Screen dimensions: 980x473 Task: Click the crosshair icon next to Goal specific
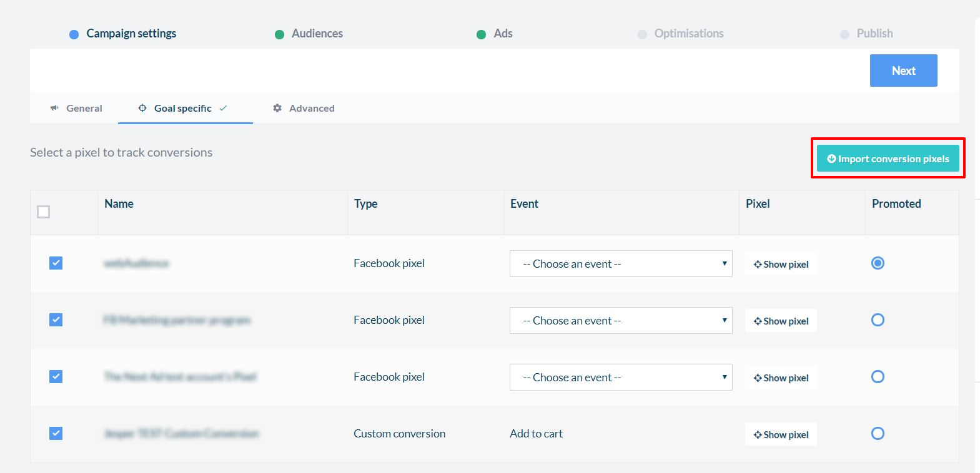point(142,108)
